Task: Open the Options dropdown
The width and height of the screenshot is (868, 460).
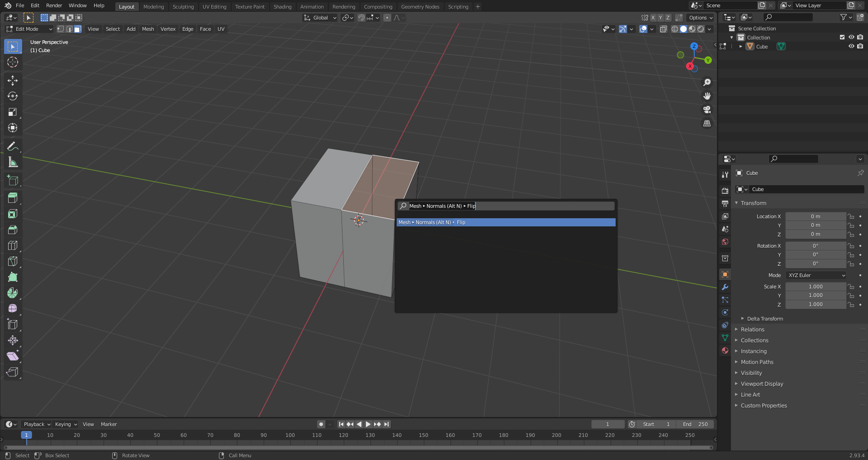Action: (x=701, y=18)
